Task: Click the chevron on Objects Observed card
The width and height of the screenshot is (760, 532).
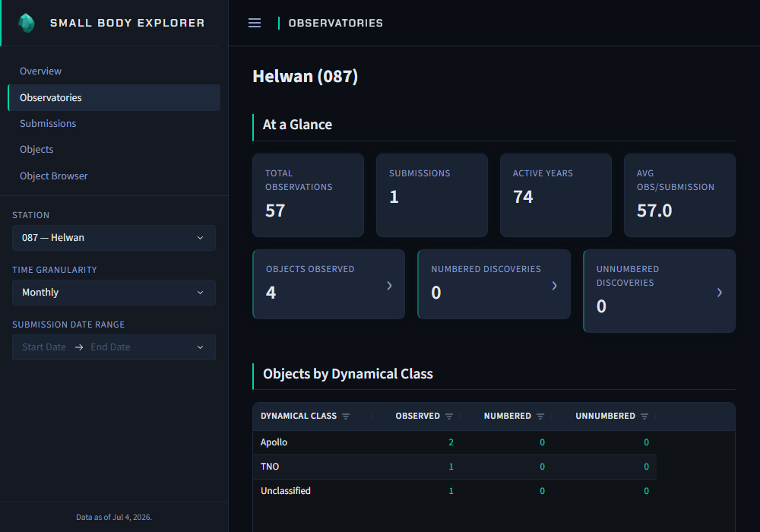Action: (x=389, y=286)
